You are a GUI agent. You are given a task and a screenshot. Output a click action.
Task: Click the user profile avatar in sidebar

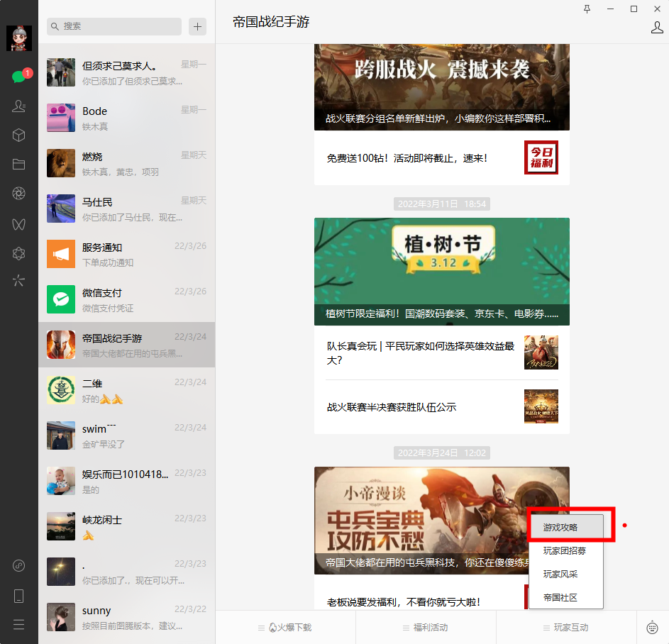pos(19,38)
